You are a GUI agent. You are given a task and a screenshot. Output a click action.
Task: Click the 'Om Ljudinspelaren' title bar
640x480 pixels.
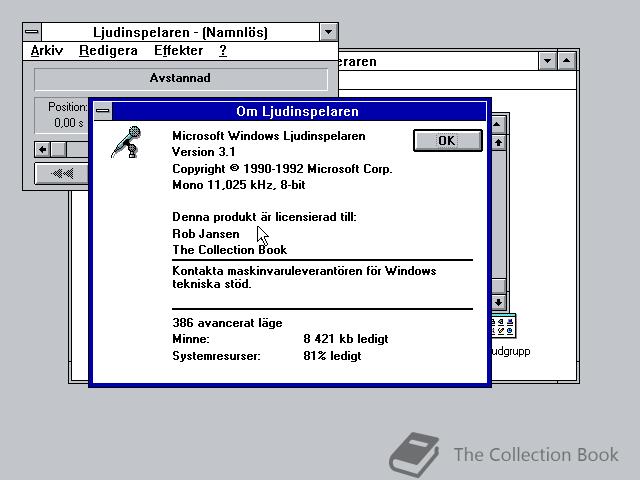pos(299,111)
